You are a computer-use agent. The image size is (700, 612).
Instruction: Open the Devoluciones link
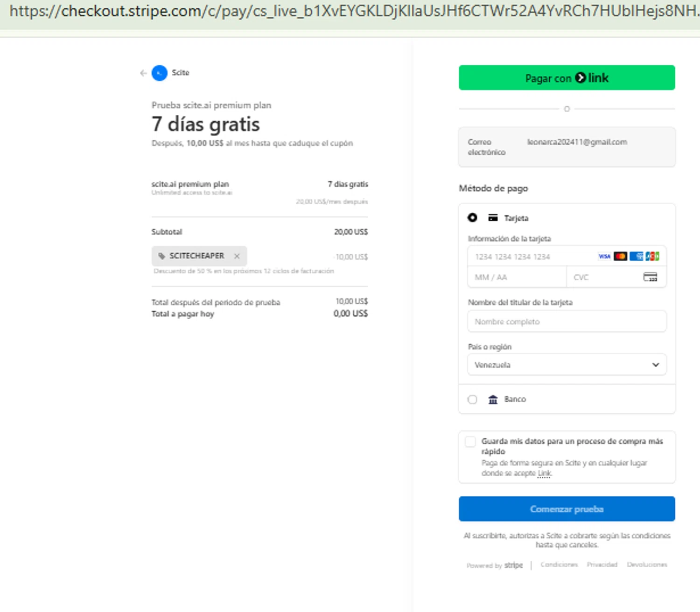[647, 564]
